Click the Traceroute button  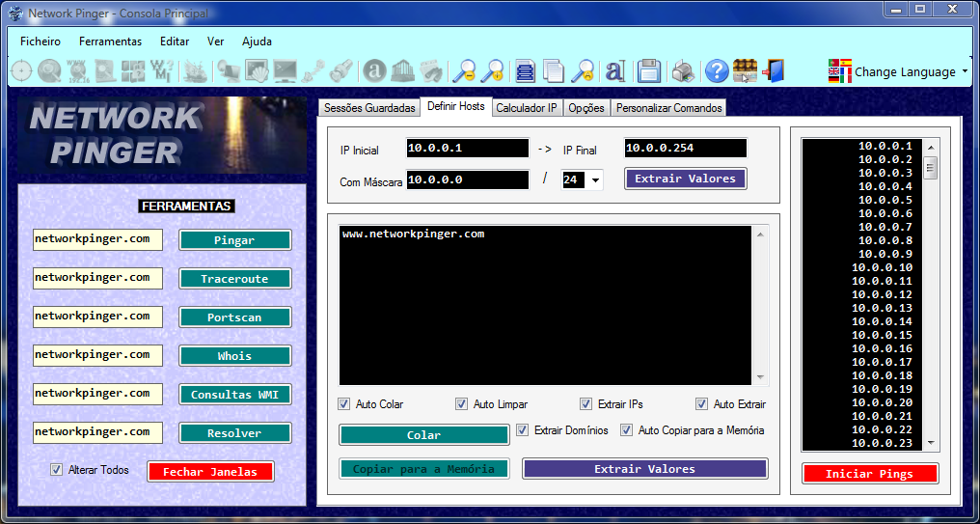coord(235,279)
